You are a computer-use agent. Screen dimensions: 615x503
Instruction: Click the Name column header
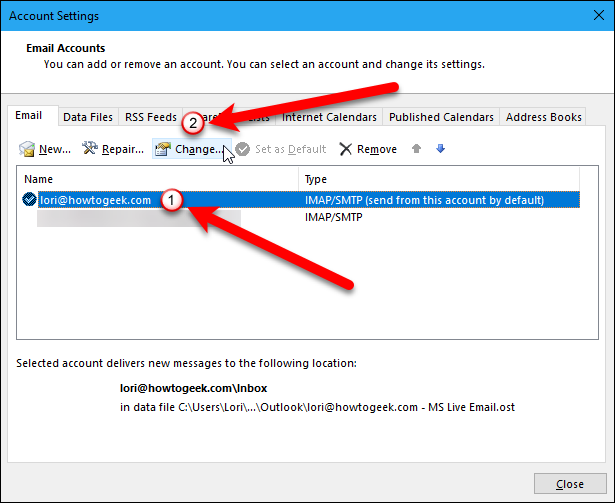38,179
